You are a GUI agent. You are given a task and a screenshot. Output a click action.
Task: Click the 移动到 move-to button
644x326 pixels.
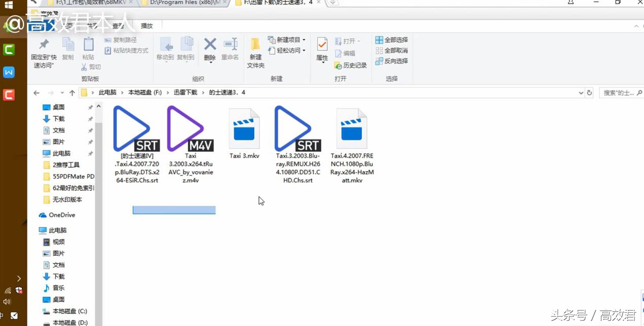pos(165,49)
